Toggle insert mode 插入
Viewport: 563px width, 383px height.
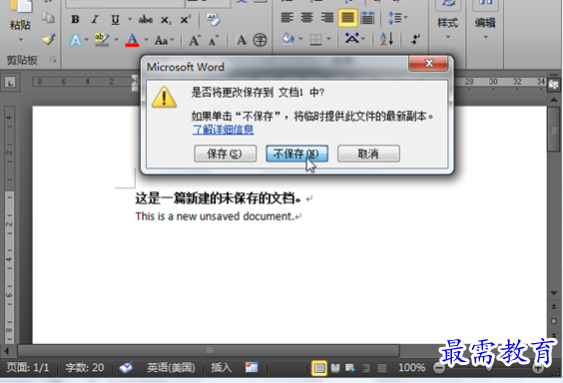pos(221,368)
